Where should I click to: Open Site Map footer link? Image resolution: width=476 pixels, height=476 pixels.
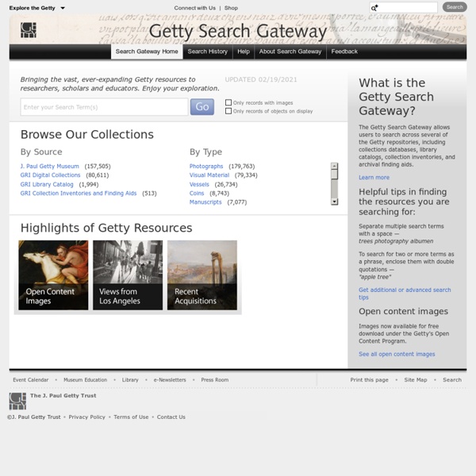click(416, 380)
